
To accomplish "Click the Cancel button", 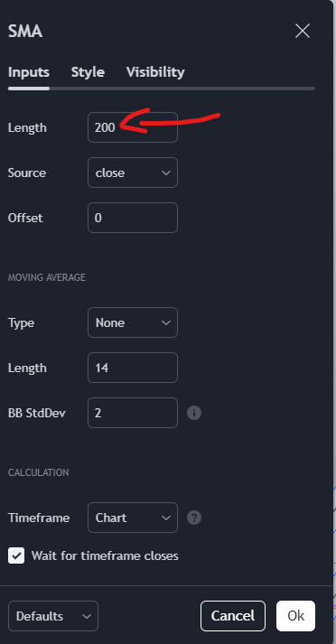I will coord(233,616).
